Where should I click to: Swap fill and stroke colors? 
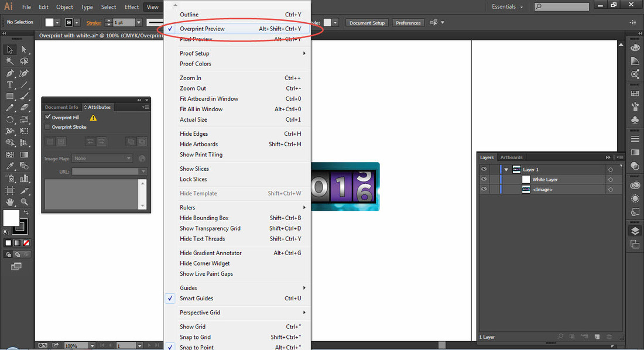pyautogui.click(x=26, y=212)
